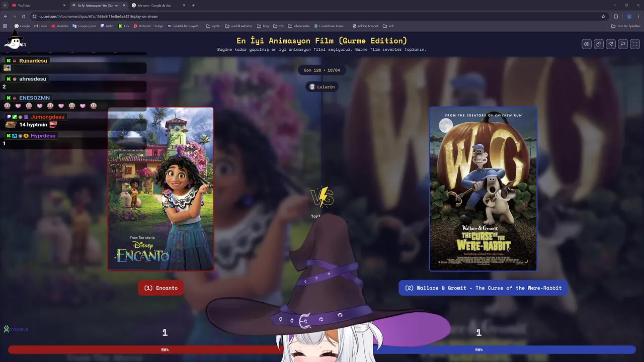Select the Wallace & Gromit poster image
The width and height of the screenshot is (644, 362).
(x=483, y=189)
